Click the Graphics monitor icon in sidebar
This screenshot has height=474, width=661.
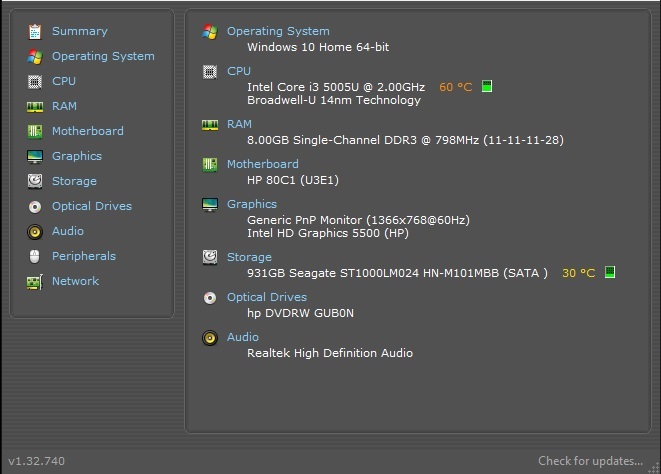[x=35, y=156]
